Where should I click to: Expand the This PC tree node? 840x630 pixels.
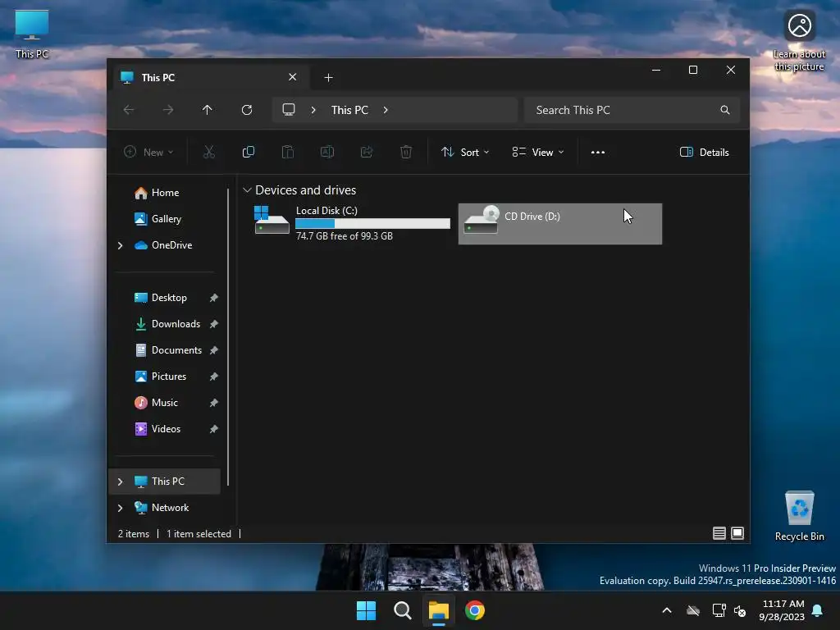click(x=120, y=482)
